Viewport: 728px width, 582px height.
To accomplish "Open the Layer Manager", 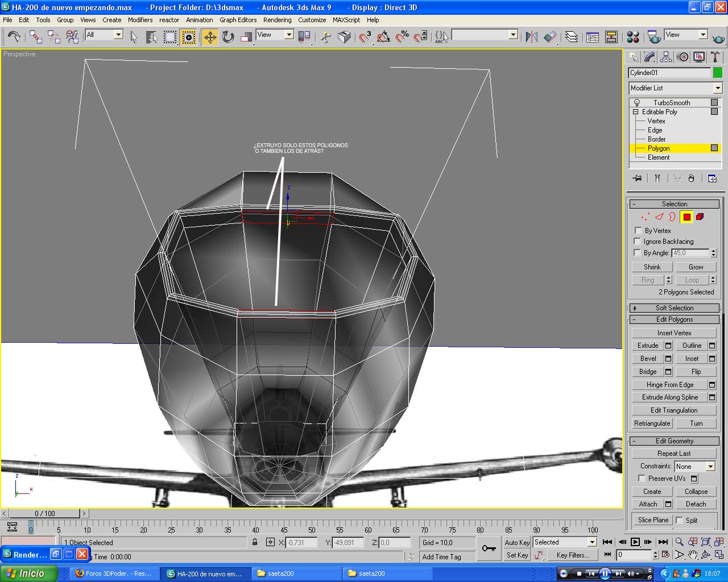I will pyautogui.click(x=572, y=38).
